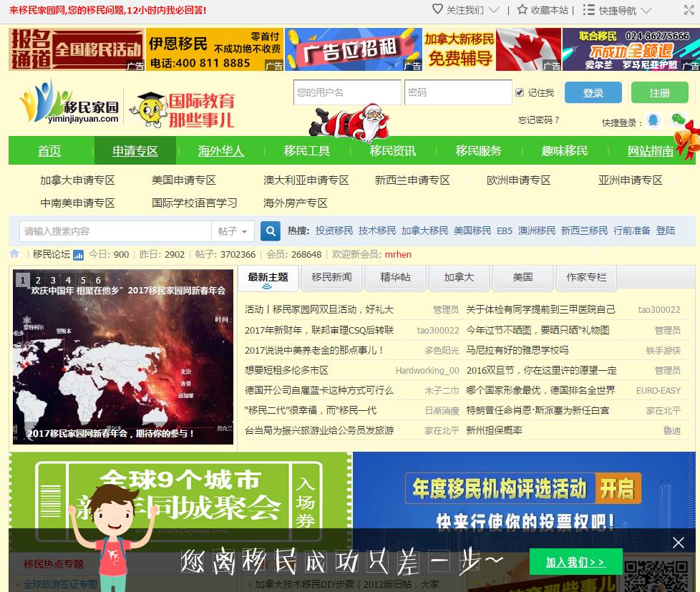
Task: Click the fullscreen expand icon at top right
Action: point(689,10)
